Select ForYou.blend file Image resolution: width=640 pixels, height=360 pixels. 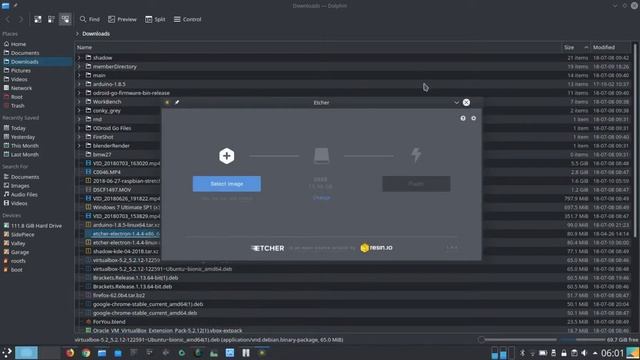coord(109,322)
